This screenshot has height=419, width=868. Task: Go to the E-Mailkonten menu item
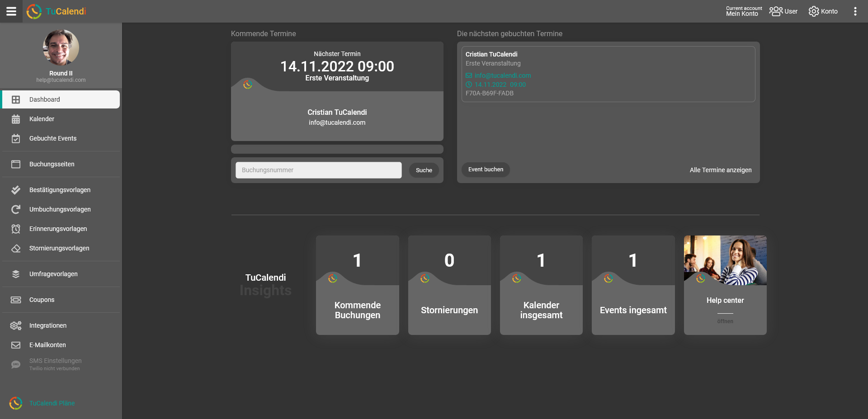pyautogui.click(x=47, y=345)
